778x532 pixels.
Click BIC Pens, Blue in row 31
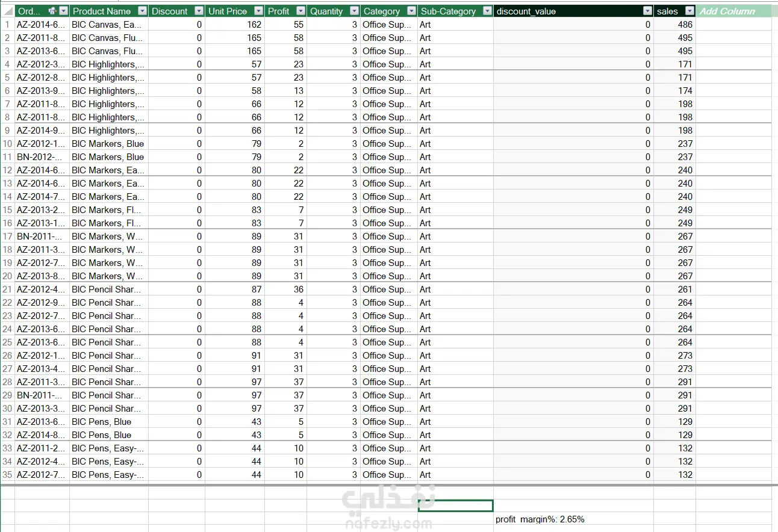pos(109,421)
